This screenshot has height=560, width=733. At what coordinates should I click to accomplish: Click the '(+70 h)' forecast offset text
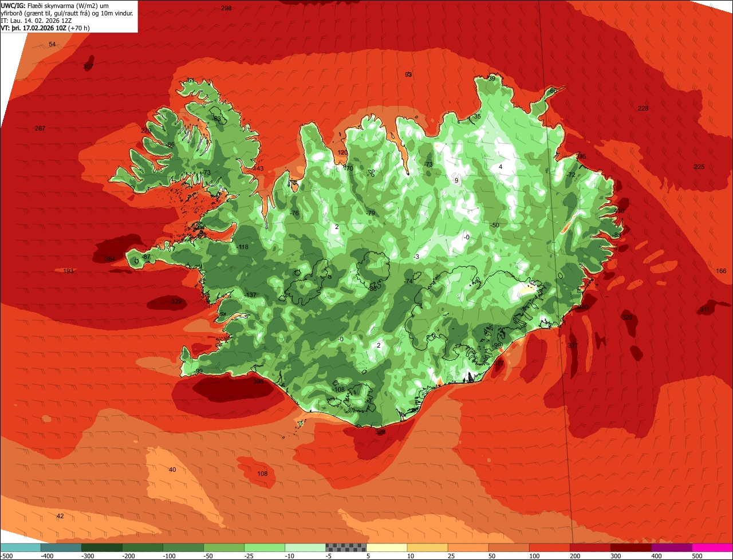coord(78,28)
